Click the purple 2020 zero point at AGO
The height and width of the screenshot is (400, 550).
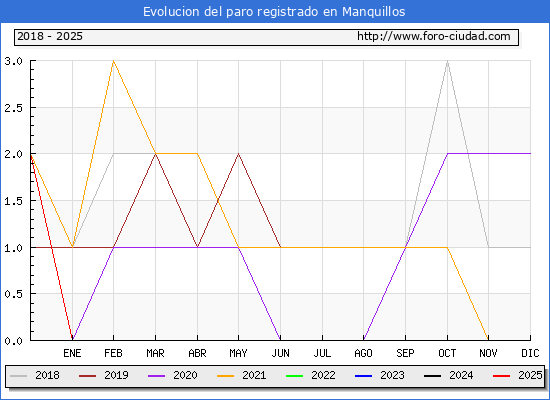364,339
